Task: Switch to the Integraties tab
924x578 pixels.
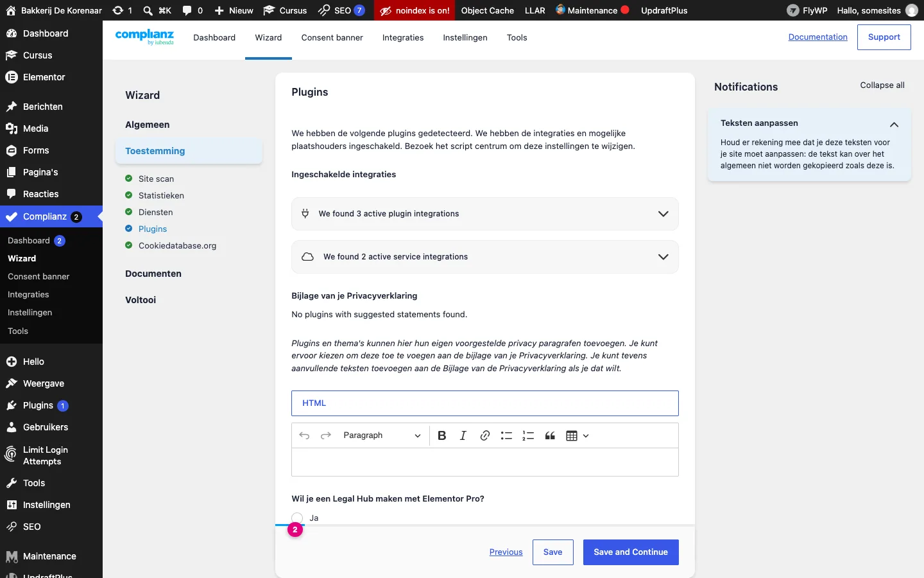Action: 403,38
